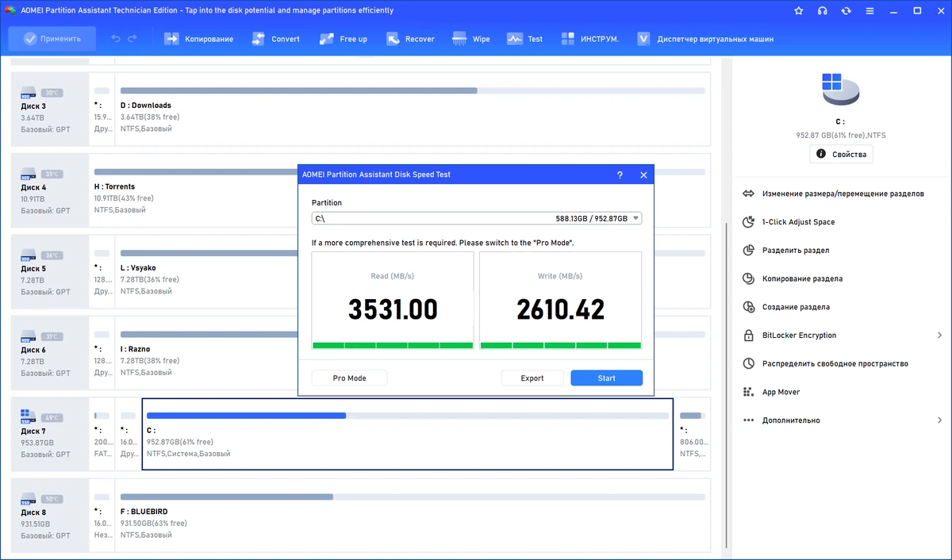Open the Копирование tool
The image size is (952, 560).
(198, 39)
